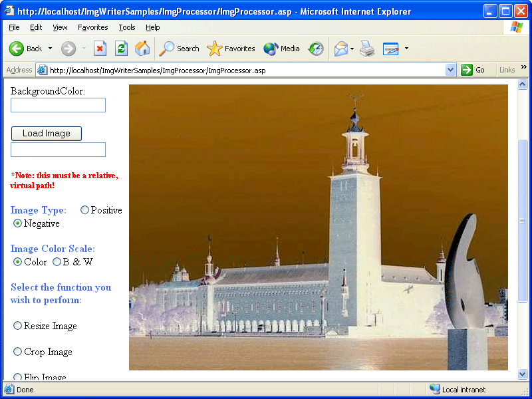This screenshot has height=399, width=532.
Task: Choose the Resize Image function option
Action: click(x=17, y=326)
